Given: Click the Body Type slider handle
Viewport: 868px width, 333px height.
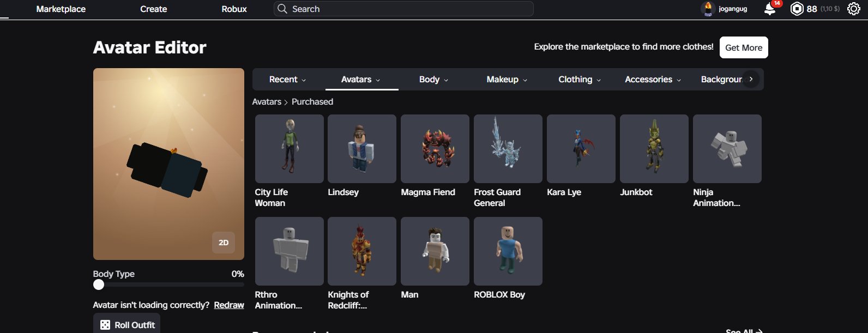Looking at the screenshot, I should pyautogui.click(x=99, y=284).
